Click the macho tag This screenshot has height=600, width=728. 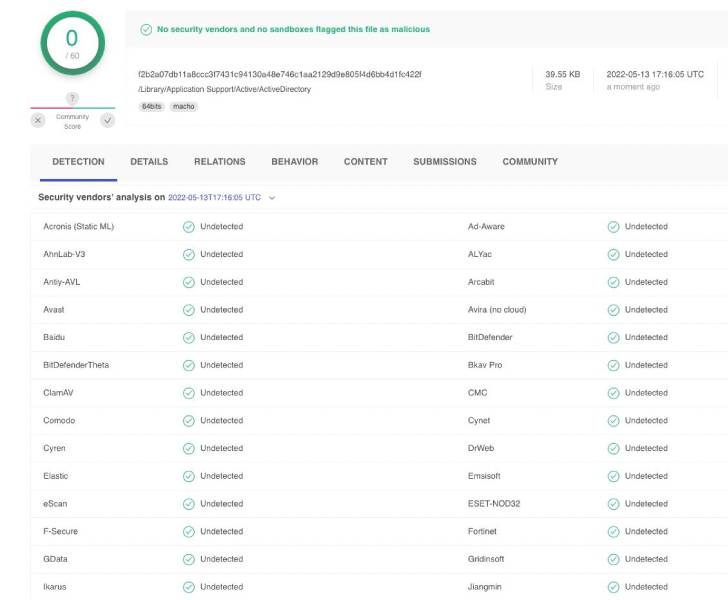coord(183,106)
